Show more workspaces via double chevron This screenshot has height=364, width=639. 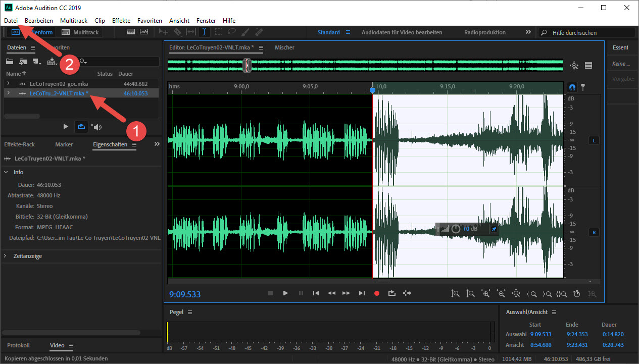(528, 32)
